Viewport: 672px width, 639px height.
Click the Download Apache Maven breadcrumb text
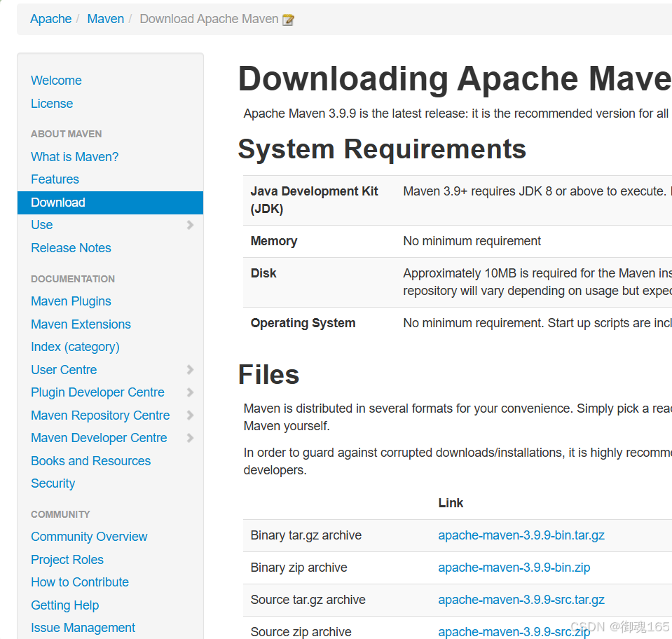click(209, 19)
